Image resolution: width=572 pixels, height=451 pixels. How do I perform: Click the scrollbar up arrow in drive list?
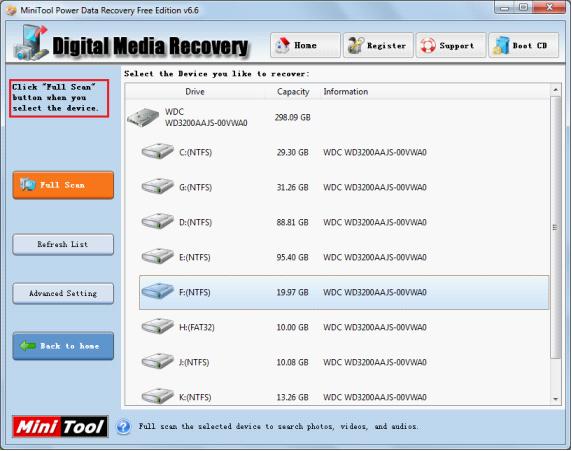tap(555, 89)
